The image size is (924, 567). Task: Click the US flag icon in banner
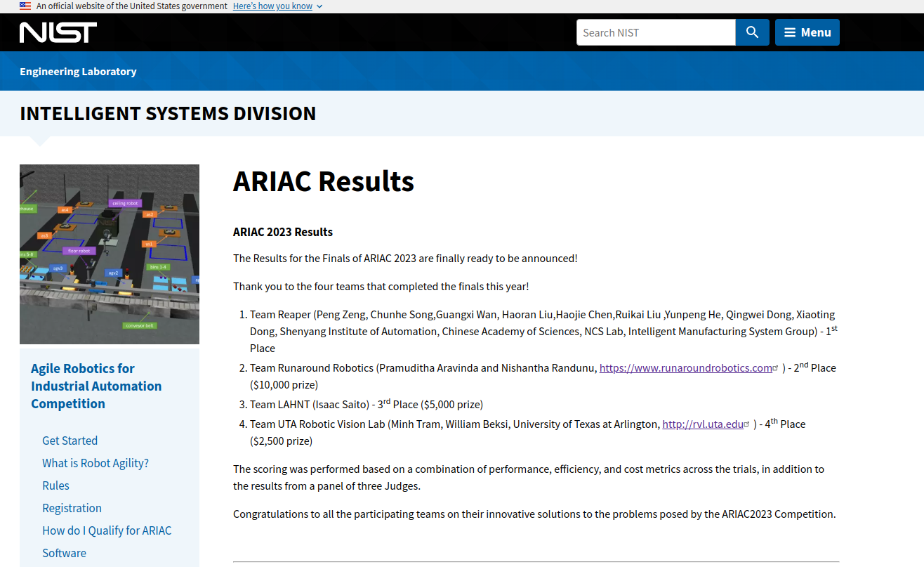[x=25, y=6]
